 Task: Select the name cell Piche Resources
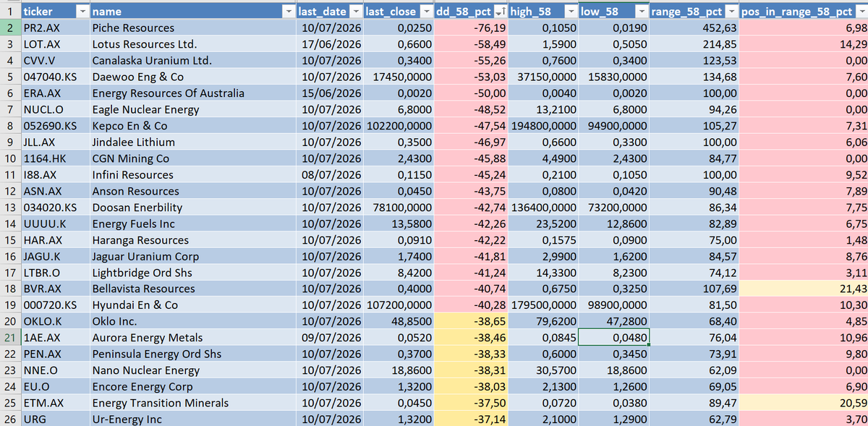tap(193, 28)
